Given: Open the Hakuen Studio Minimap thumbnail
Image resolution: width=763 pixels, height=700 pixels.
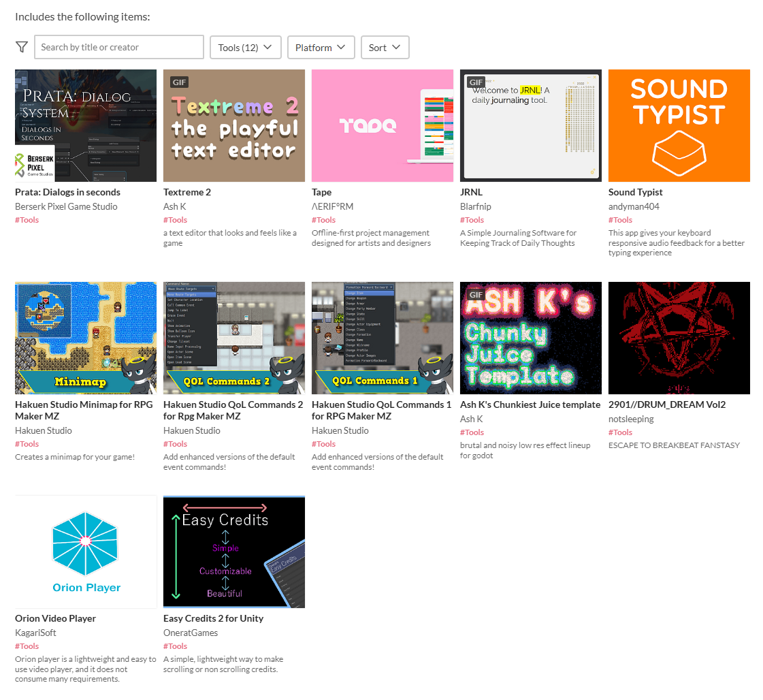Looking at the screenshot, I should click(86, 338).
